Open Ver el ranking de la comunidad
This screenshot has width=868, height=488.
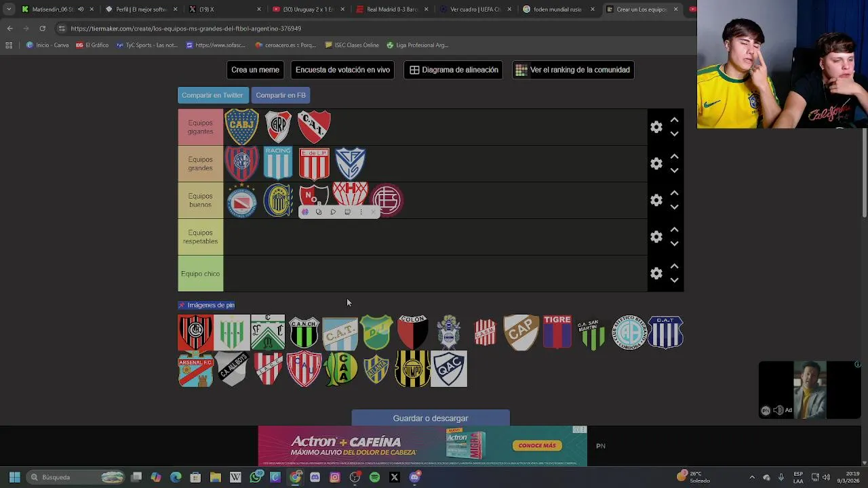(573, 70)
